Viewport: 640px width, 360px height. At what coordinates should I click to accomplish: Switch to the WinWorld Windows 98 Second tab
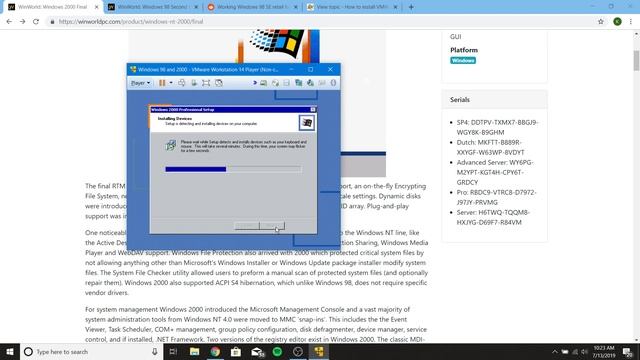click(x=153, y=7)
